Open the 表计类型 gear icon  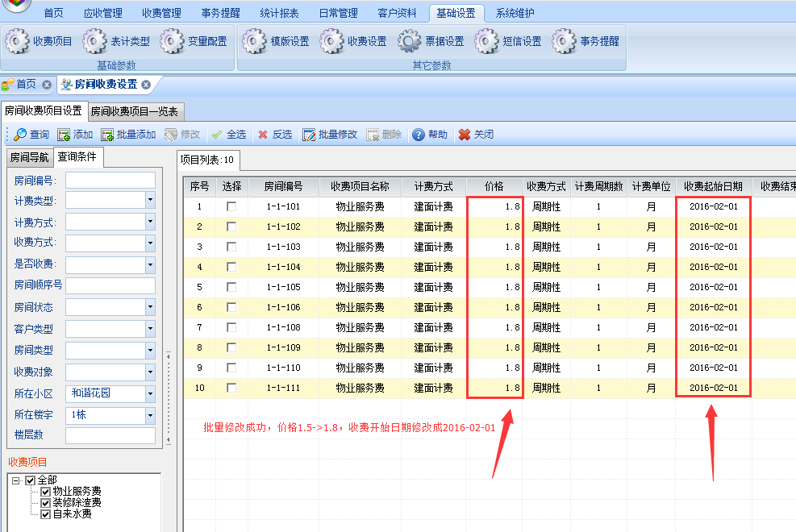coord(94,41)
